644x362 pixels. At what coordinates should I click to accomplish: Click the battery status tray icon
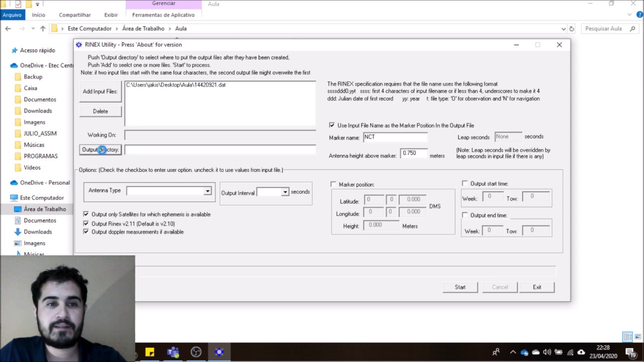[x=558, y=352]
